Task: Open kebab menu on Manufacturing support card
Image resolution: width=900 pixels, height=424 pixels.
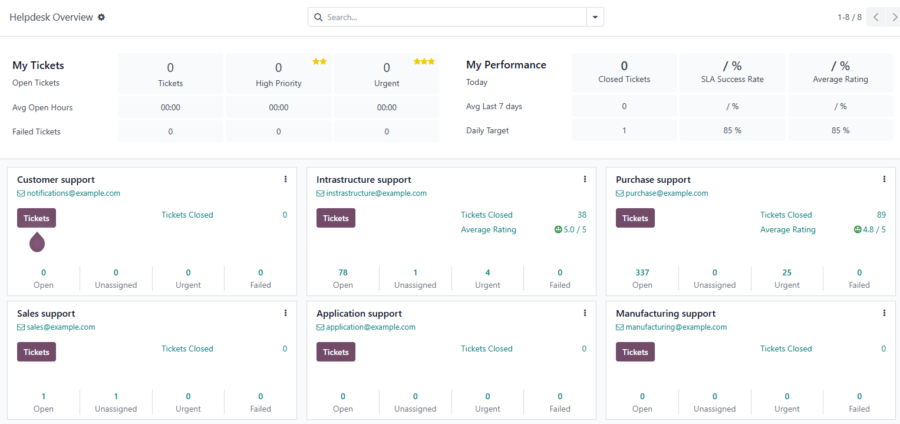Action: click(x=884, y=313)
